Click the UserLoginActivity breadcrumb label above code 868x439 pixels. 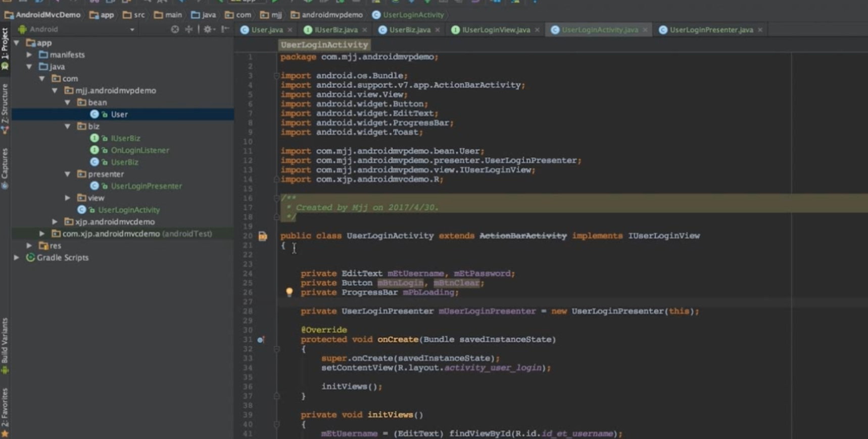tap(324, 45)
